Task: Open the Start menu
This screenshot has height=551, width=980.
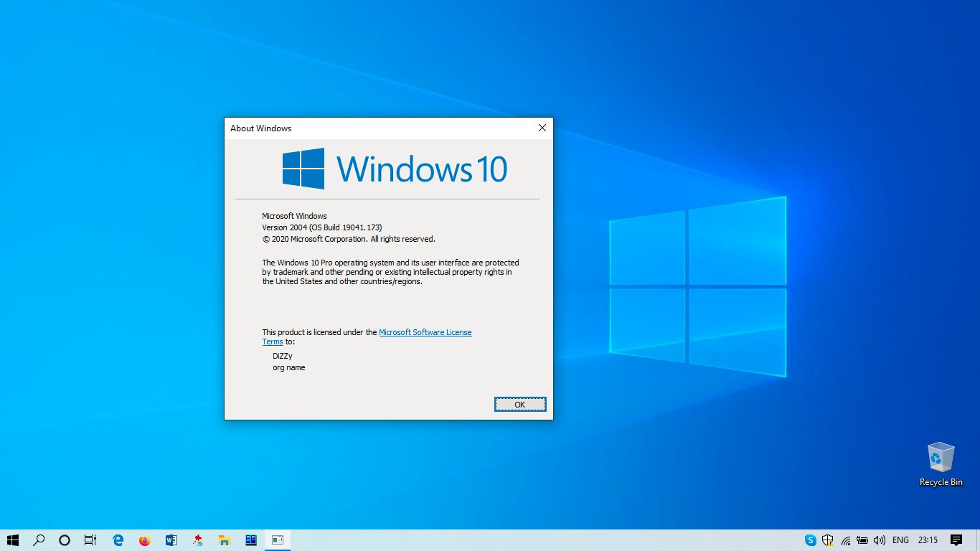Action: click(13, 540)
